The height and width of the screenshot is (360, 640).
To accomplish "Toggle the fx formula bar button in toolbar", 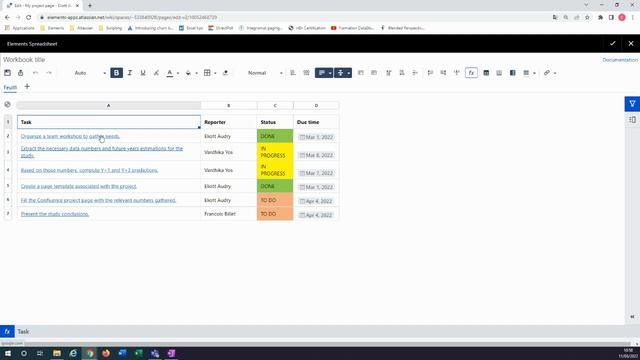I will (471, 73).
